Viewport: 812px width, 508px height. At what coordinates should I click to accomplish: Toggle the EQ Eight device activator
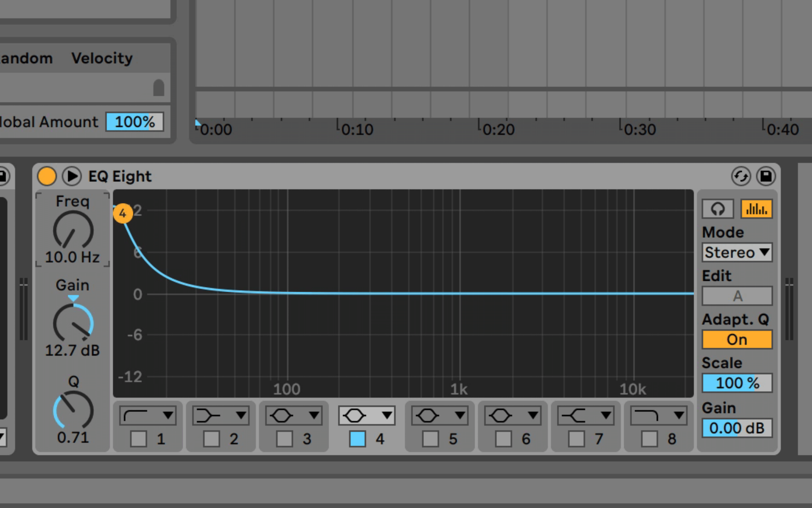click(47, 176)
